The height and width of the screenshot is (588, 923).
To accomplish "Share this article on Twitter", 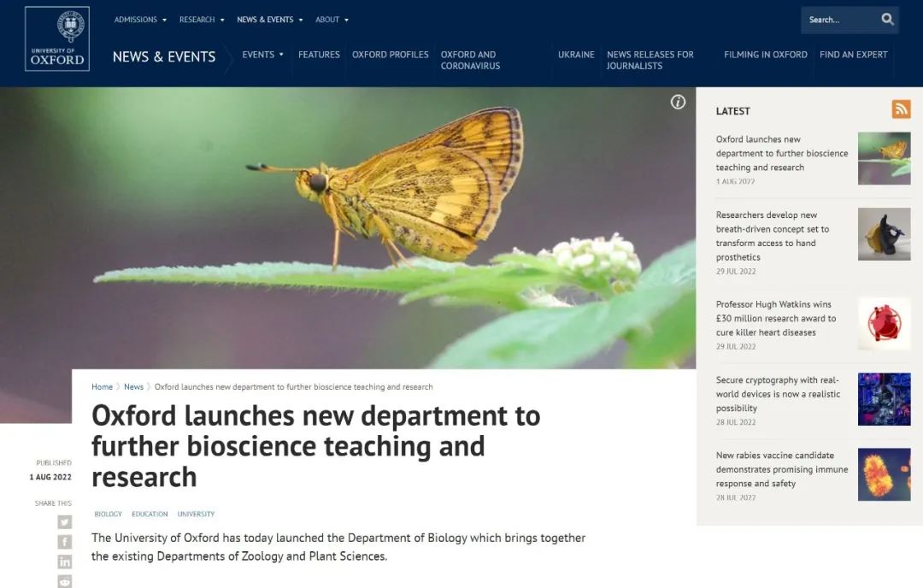I will pos(65,522).
